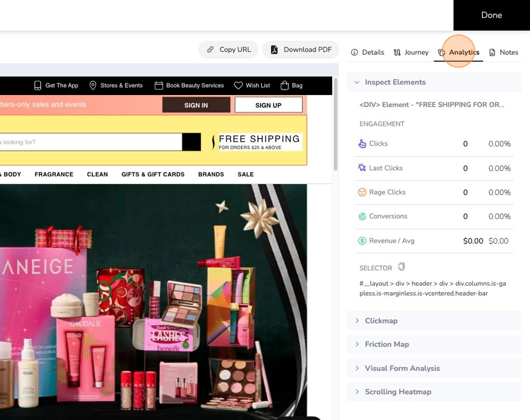Screen dimensions: 530x420
Task: Click the Done button
Action: tap(492, 15)
